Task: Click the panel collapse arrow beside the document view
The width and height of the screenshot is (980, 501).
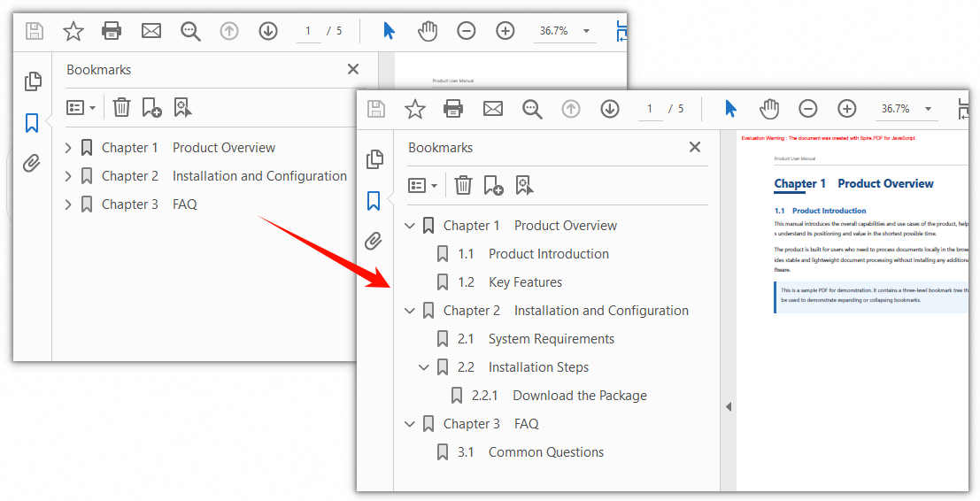Action: [728, 406]
